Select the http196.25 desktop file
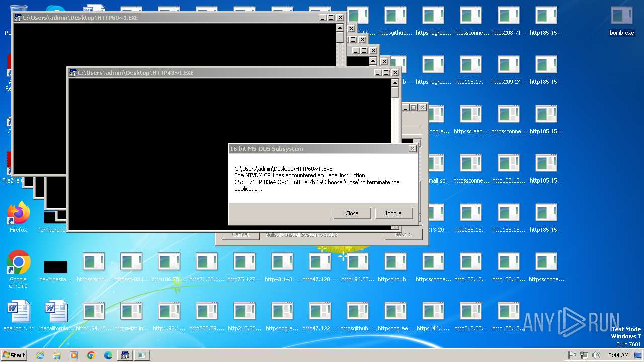Screen dimensions: 644x362 [358, 267]
